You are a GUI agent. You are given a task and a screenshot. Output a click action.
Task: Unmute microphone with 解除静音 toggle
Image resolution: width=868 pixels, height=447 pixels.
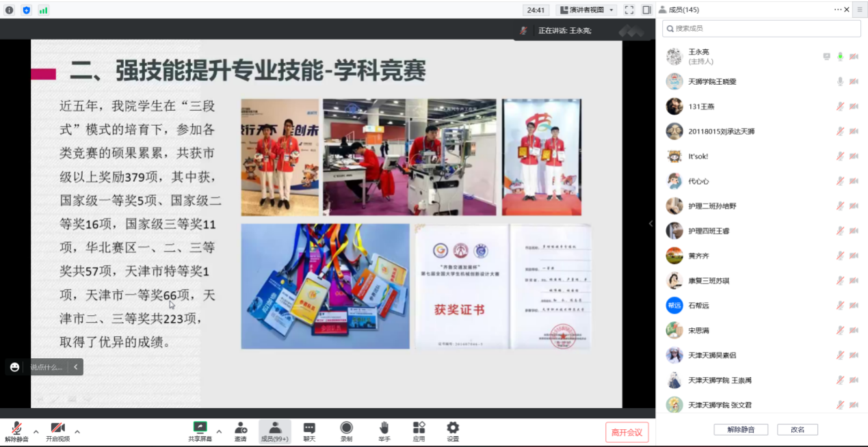(16, 431)
